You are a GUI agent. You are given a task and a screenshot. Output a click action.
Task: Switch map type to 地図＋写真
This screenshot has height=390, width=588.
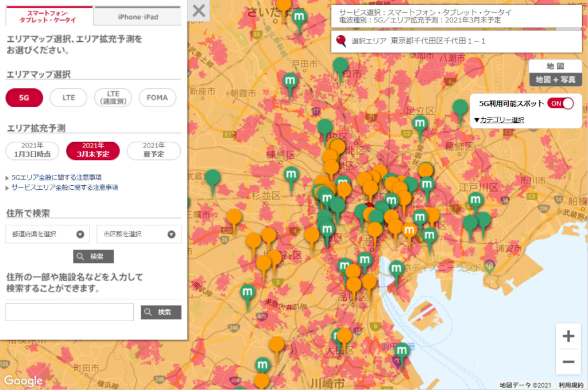pyautogui.click(x=555, y=79)
